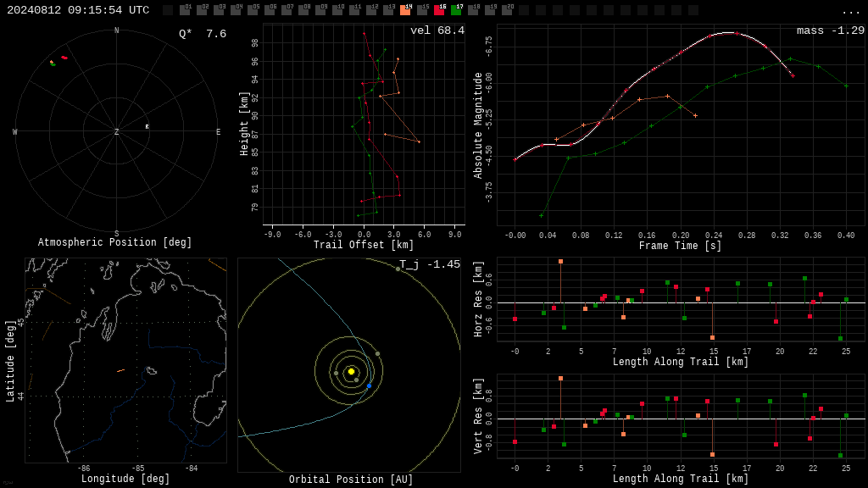
Task: Click the zenith Z center of polar plot
Action: 116,131
